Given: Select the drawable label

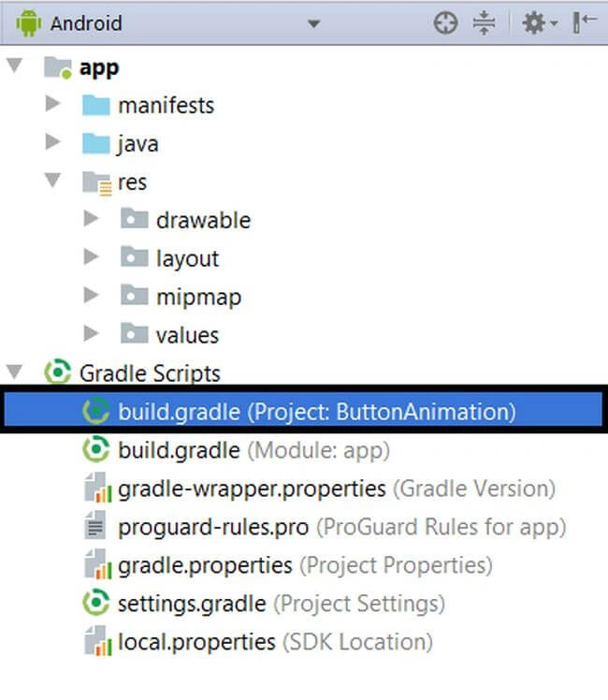Looking at the screenshot, I should 203,221.
